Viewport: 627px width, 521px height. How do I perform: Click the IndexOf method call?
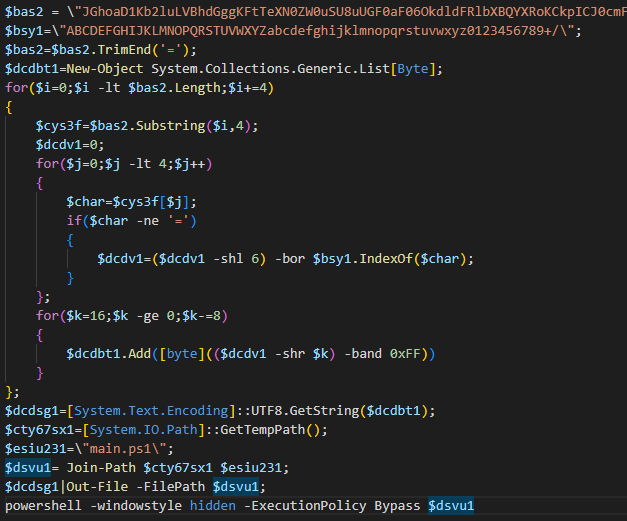tap(386, 259)
